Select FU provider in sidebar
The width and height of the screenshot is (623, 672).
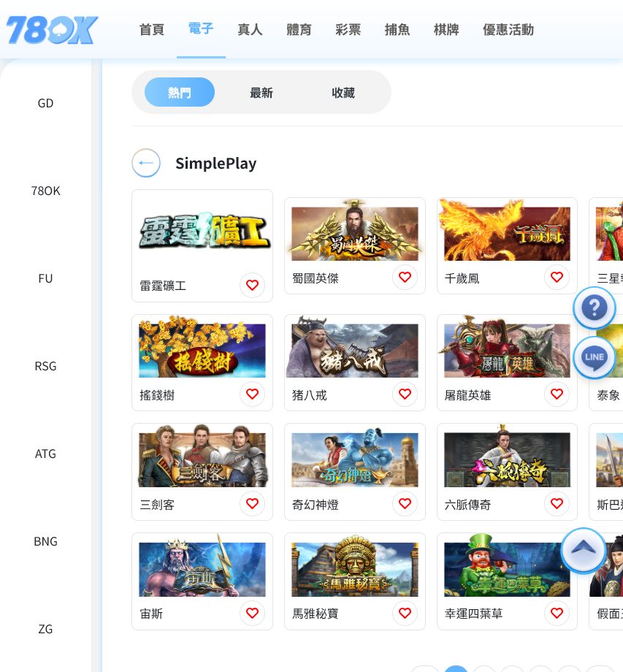pyautogui.click(x=45, y=278)
